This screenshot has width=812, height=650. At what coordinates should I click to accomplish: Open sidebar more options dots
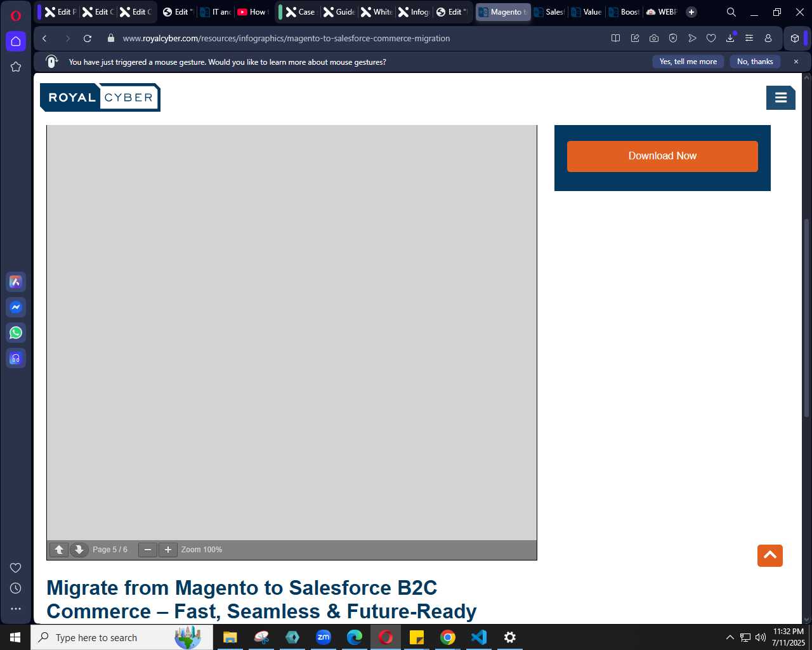[16, 608]
